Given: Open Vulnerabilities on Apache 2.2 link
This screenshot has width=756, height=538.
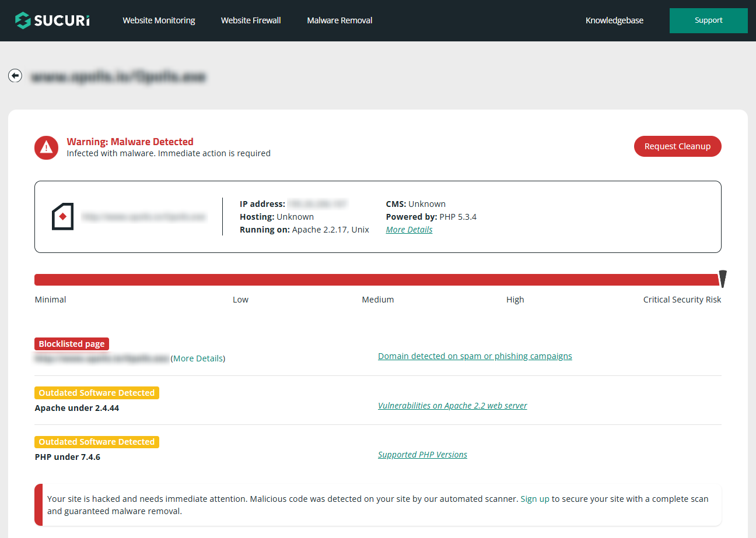Looking at the screenshot, I should [x=453, y=406].
